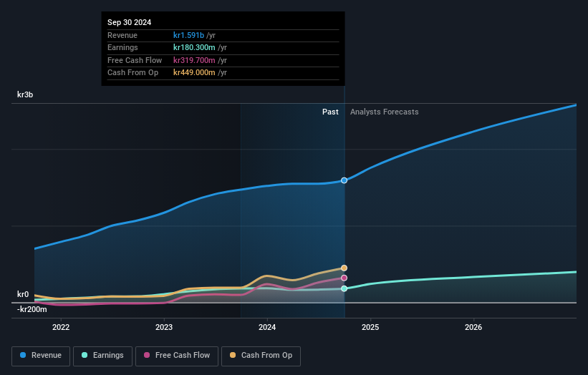The width and height of the screenshot is (588, 375).
Task: Click the 2026 x-axis label
Action: 473,327
